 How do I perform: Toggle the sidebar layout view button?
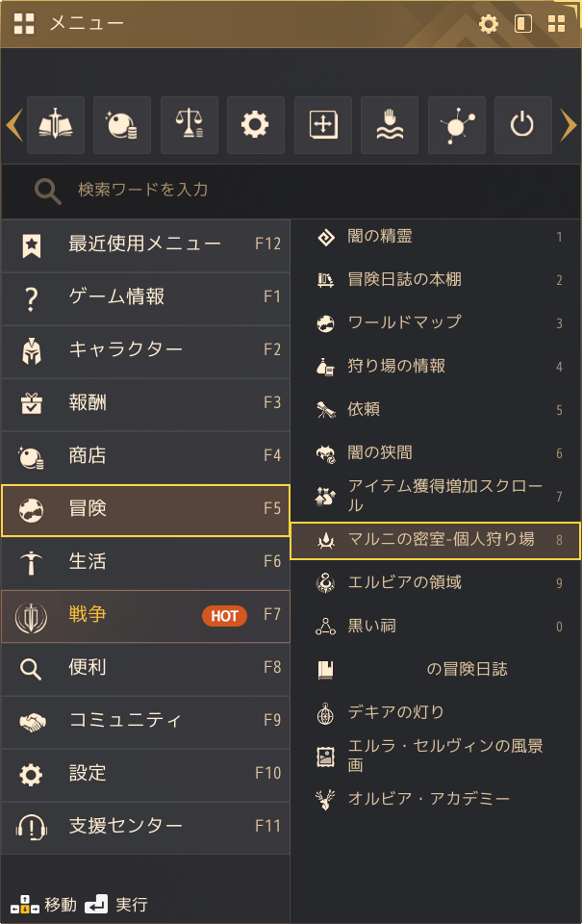point(523,24)
